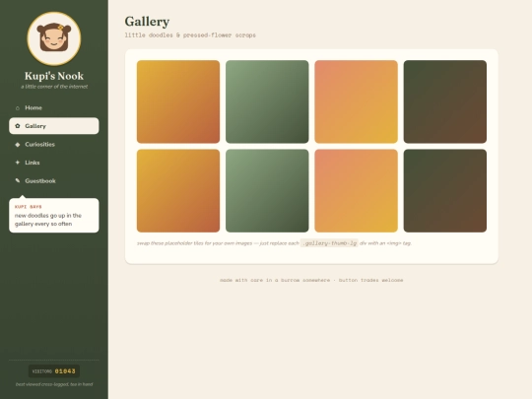532x399 pixels.
Task: Open the first-row amber-to-rust gallery tile
Action: point(178,101)
